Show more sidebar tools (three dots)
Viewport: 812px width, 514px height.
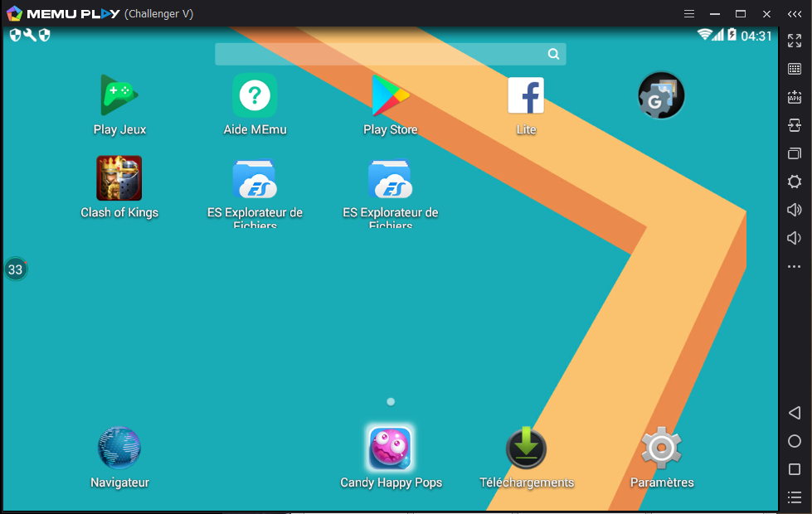[795, 267]
